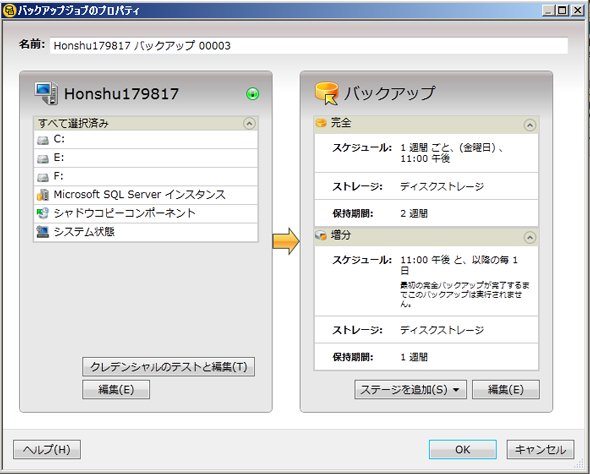Screen dimensions: 590x474
Task: Click the 完全 full backup stage icon
Action: (321, 123)
